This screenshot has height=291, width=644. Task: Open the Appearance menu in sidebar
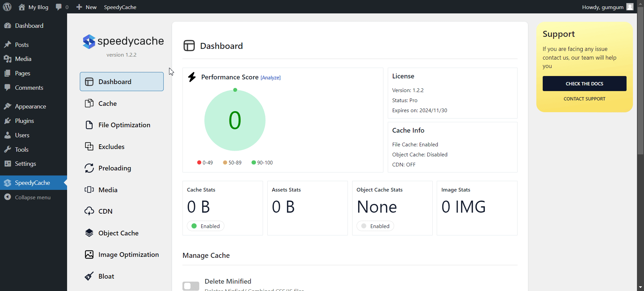(x=34, y=106)
